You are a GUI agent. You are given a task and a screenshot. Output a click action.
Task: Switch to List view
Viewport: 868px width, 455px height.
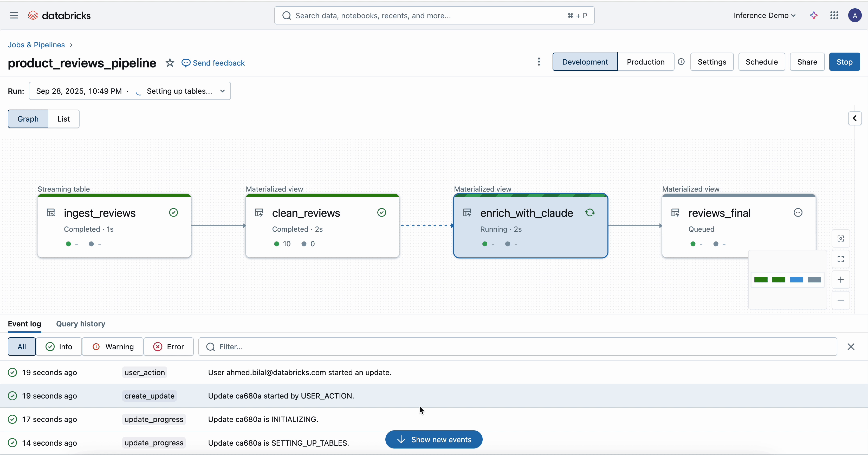pos(63,119)
